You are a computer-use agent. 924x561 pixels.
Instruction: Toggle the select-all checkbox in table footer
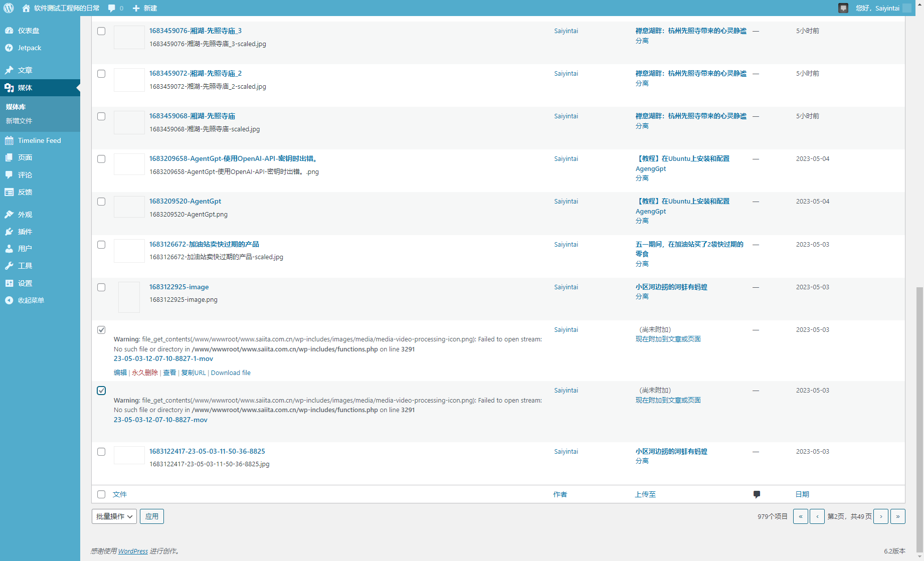coord(101,494)
